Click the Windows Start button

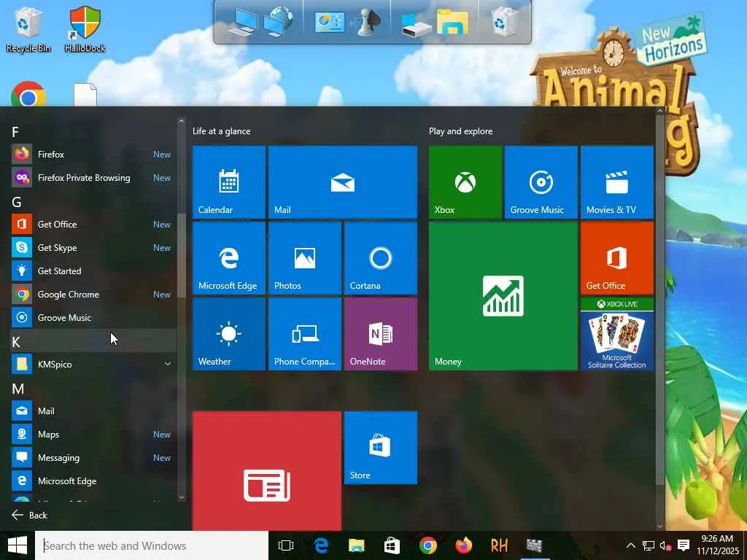coord(18,545)
